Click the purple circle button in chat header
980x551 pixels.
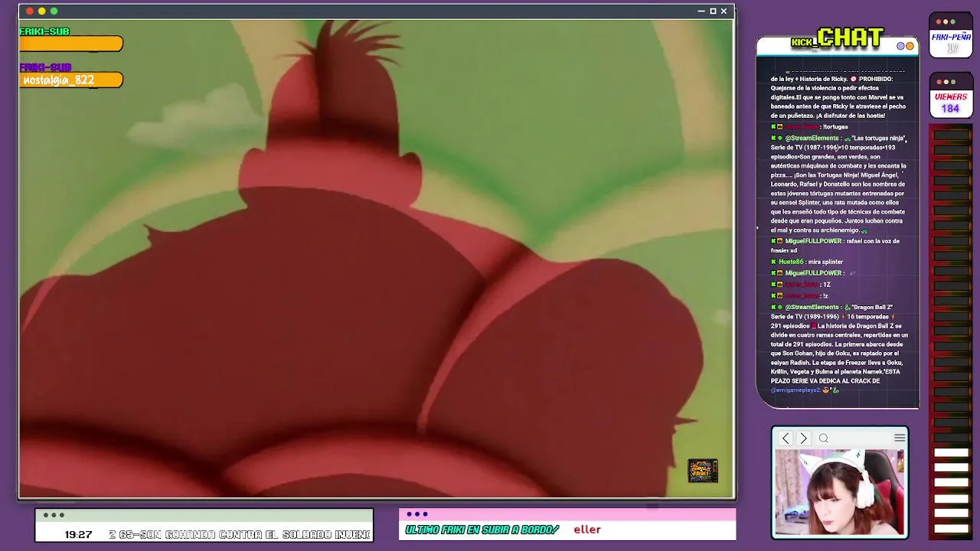(901, 46)
